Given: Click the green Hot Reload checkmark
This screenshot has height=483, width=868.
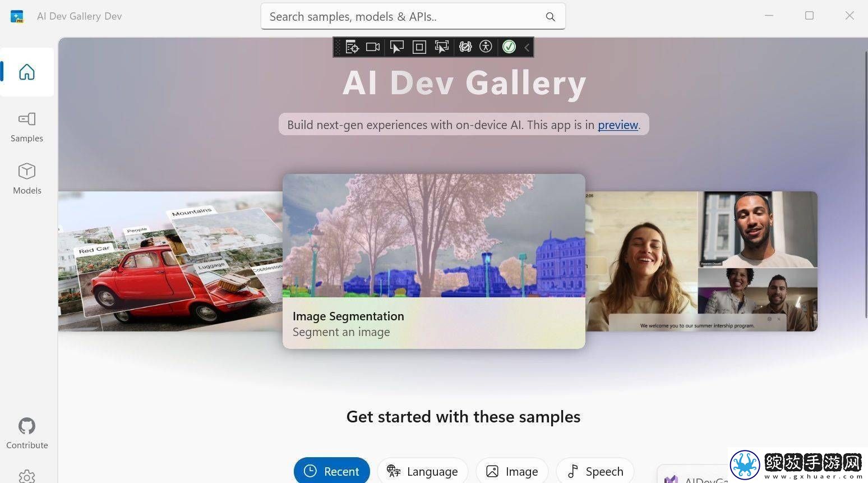Looking at the screenshot, I should tap(509, 47).
